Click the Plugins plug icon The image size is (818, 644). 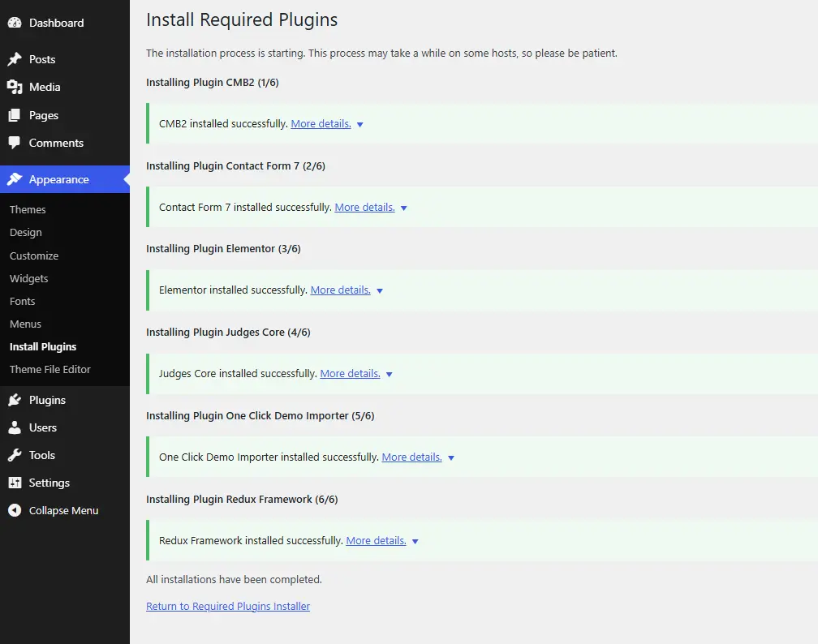coord(15,400)
